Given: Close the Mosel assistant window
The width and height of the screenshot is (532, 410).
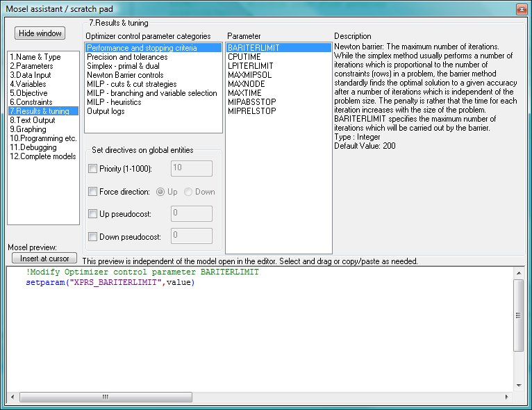Looking at the screenshot, I should click(x=521, y=9).
